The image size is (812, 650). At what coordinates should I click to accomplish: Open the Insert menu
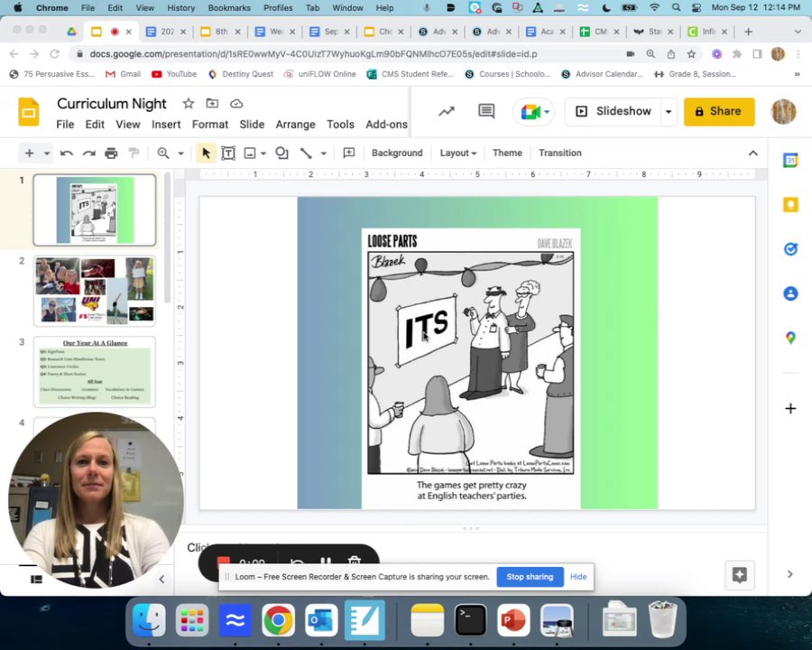[166, 125]
